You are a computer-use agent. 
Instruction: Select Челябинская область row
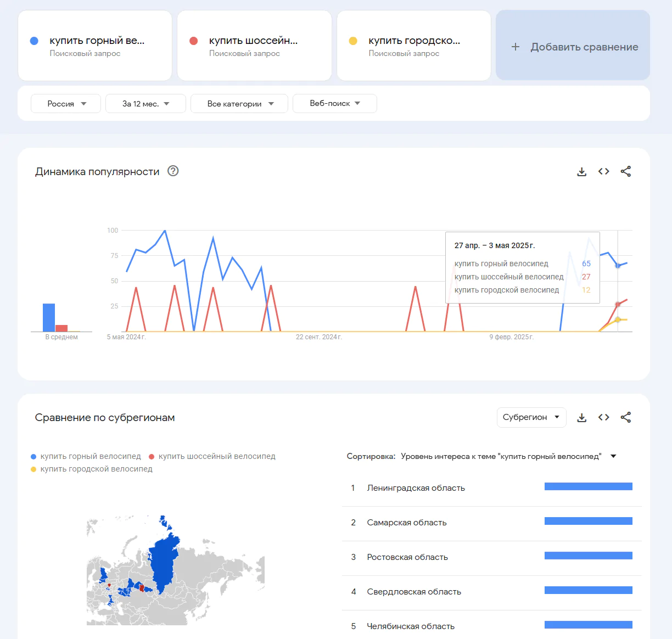491,626
